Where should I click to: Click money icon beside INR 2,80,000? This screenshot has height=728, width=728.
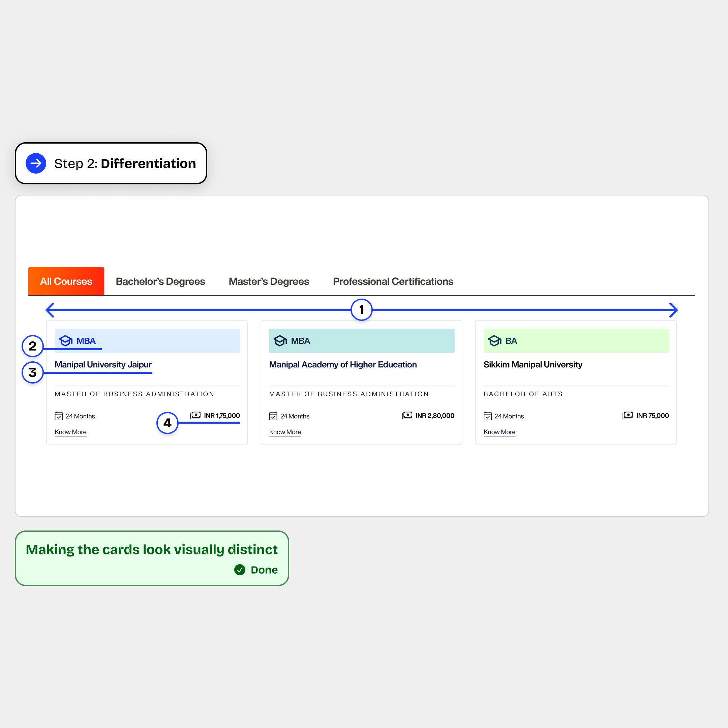click(407, 415)
